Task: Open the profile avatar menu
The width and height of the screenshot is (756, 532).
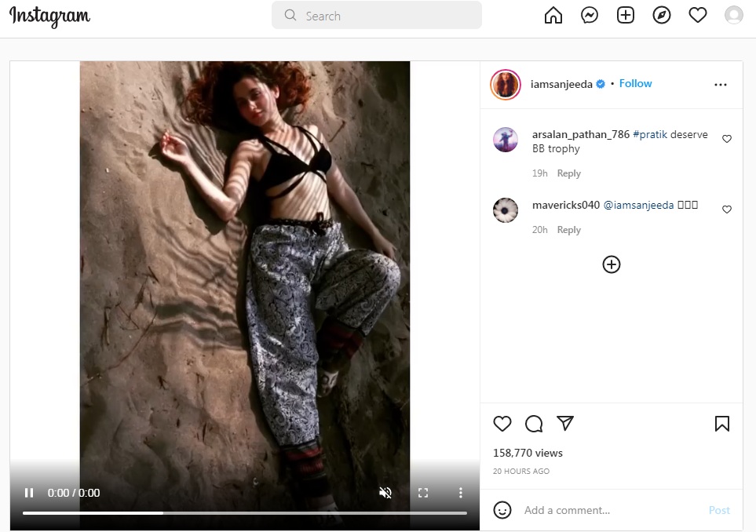Action: (734, 16)
